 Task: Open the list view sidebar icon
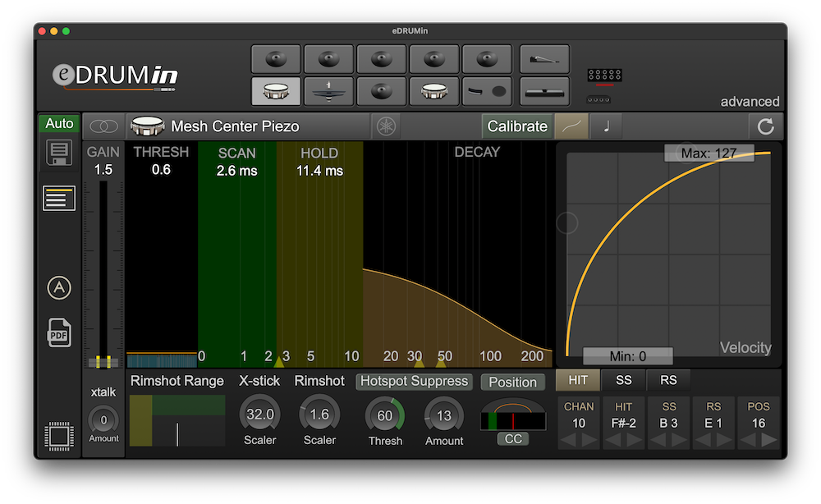coord(59,199)
